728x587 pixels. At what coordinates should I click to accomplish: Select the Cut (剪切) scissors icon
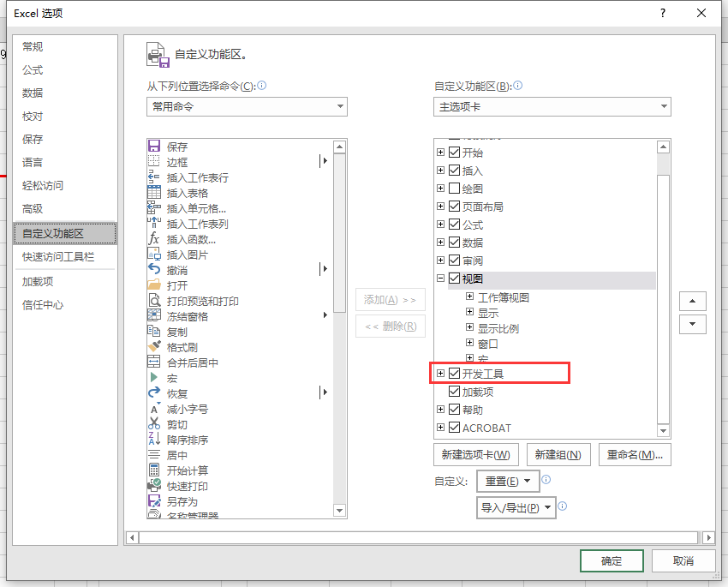154,424
